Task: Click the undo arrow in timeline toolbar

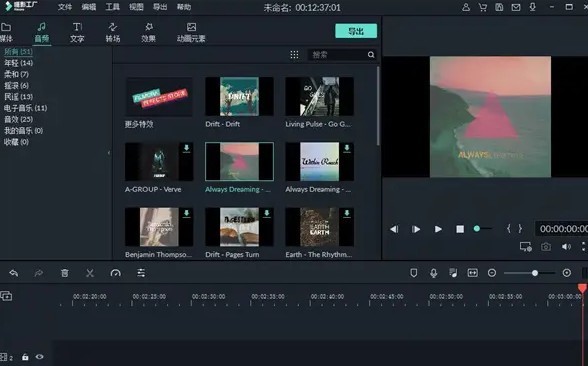Action: (x=14, y=273)
